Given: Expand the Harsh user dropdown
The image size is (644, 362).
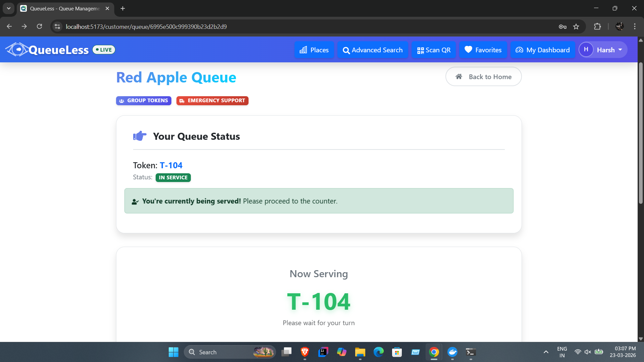Looking at the screenshot, I should pyautogui.click(x=603, y=50).
